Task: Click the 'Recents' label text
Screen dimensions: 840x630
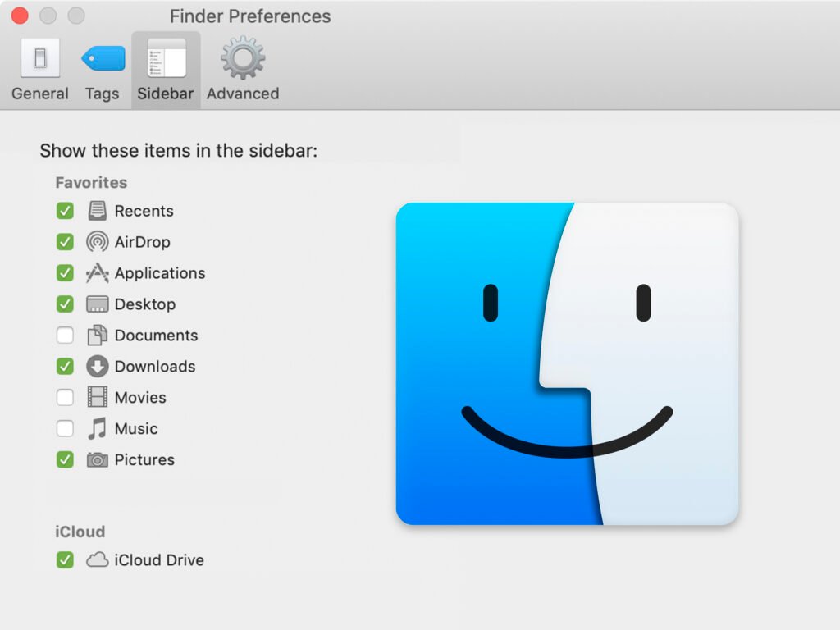Action: [144, 211]
